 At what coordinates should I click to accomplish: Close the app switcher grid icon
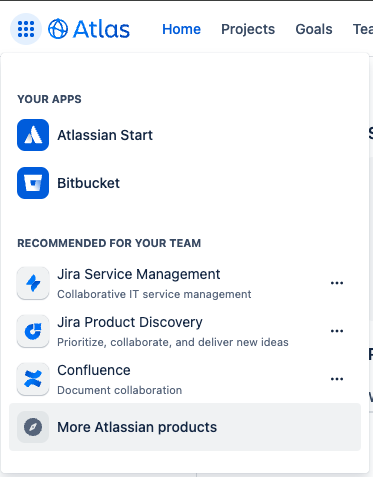click(26, 29)
